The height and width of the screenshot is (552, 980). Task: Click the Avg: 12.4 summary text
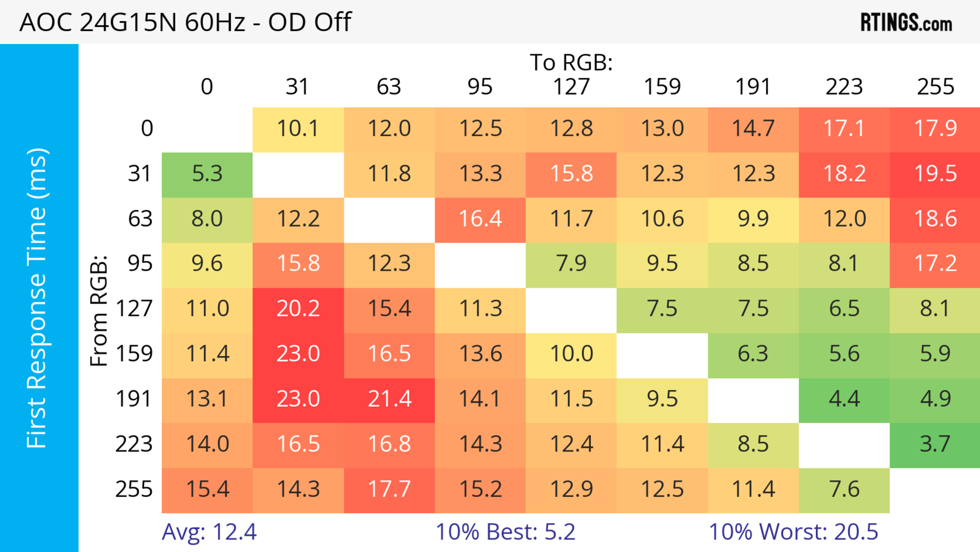coord(209,532)
